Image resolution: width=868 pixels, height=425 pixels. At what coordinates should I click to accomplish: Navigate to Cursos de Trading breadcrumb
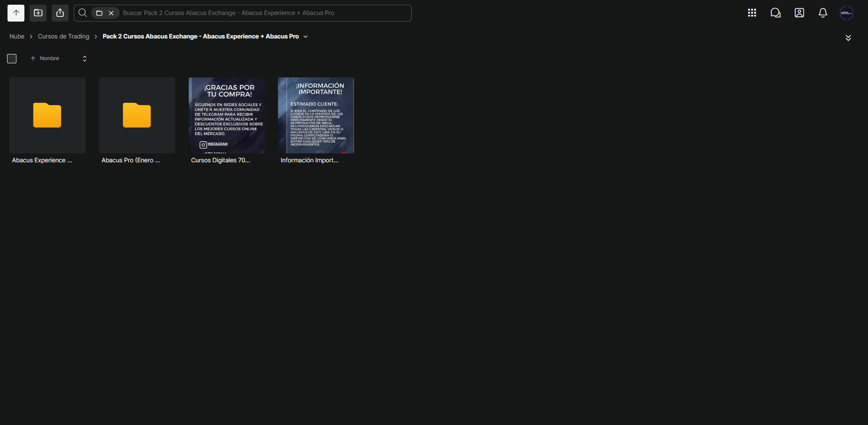pos(63,37)
